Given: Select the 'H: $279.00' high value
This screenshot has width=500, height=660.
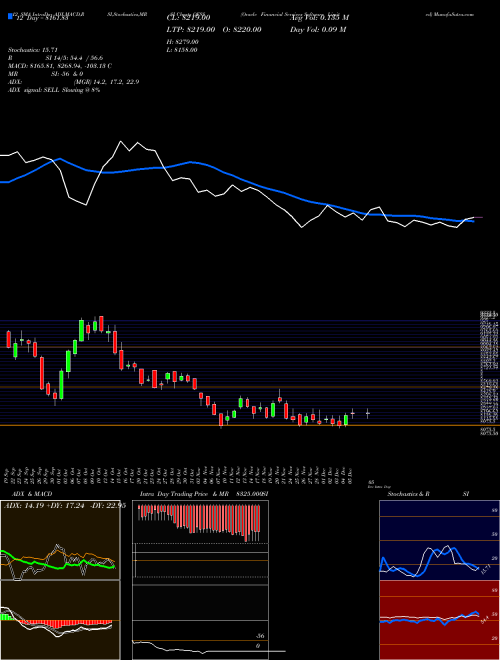Looking at the screenshot, I should point(183,42).
